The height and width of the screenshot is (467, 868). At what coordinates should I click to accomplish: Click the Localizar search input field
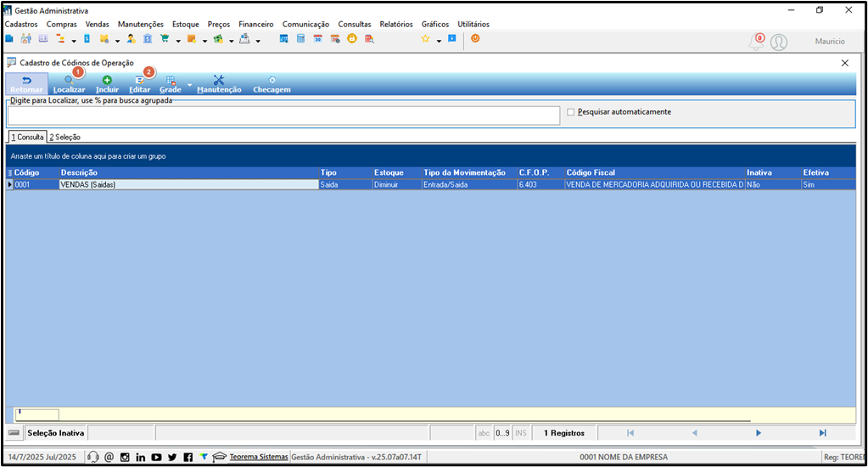pyautogui.click(x=283, y=115)
